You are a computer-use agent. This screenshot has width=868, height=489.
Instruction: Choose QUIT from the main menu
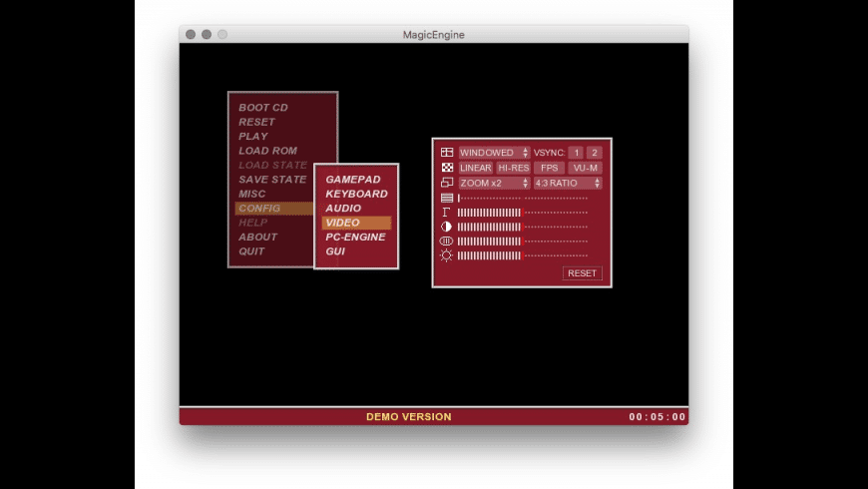[251, 251]
